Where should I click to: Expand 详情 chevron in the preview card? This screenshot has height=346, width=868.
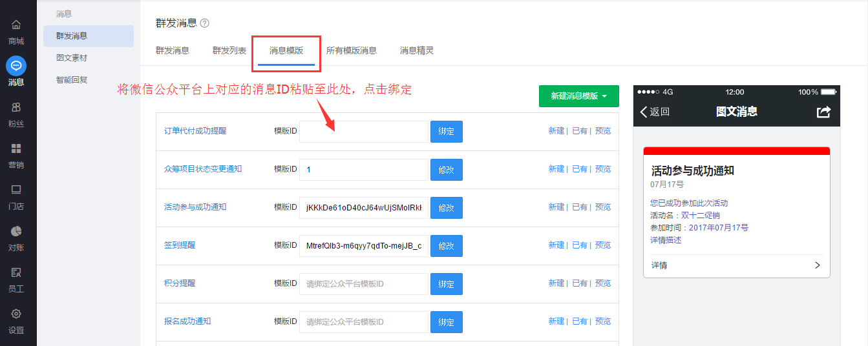click(x=818, y=265)
